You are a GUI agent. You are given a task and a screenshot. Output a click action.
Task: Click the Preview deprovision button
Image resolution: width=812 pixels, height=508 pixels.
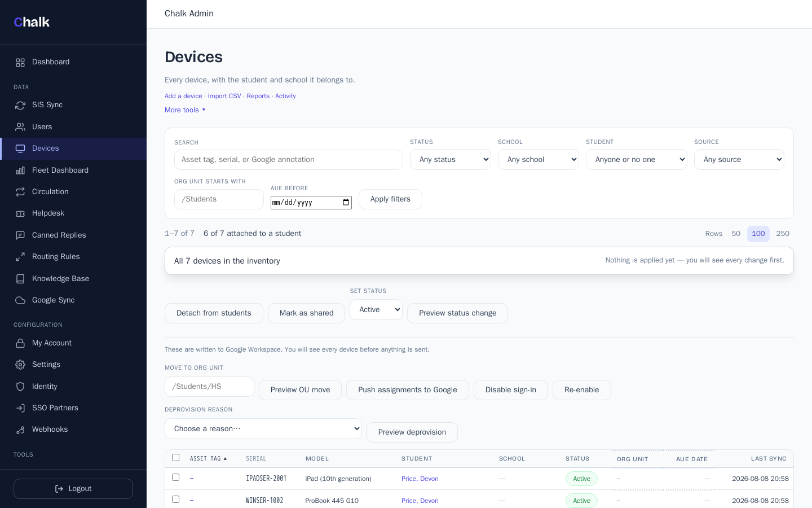click(x=412, y=432)
